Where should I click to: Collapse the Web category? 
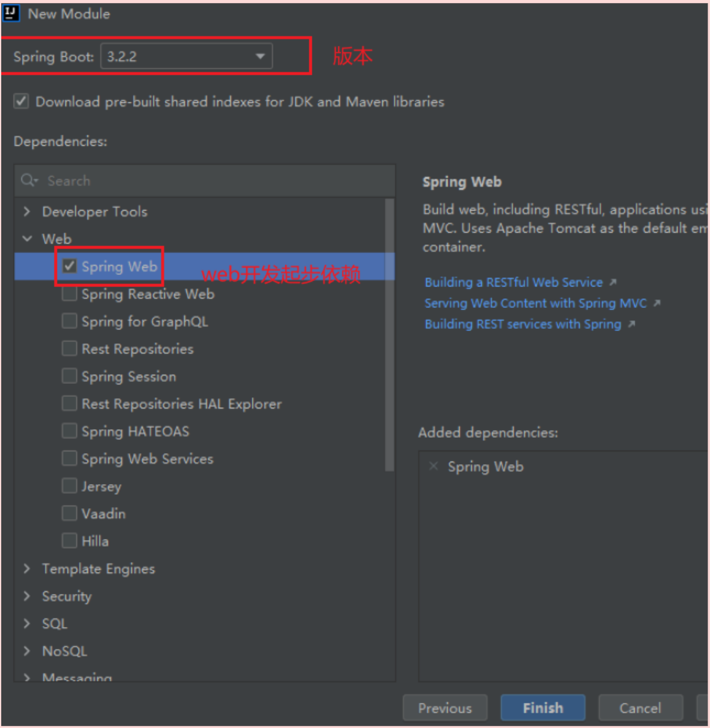27,239
